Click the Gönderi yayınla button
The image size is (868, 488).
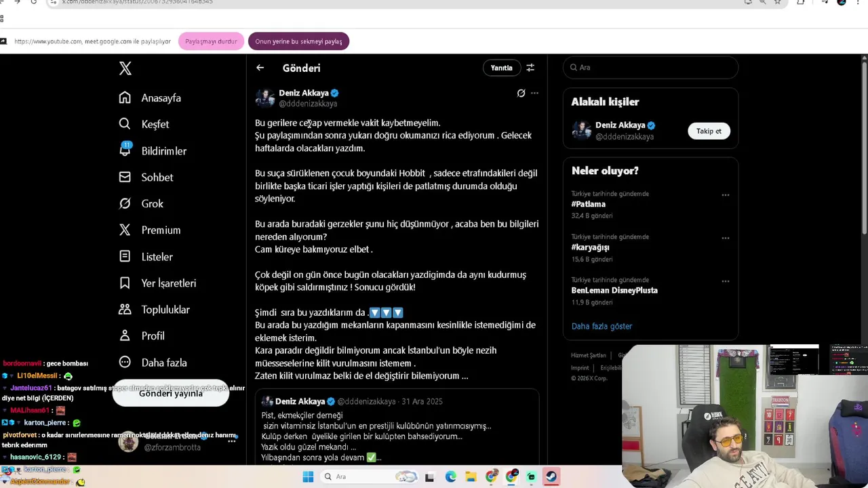pos(171,394)
